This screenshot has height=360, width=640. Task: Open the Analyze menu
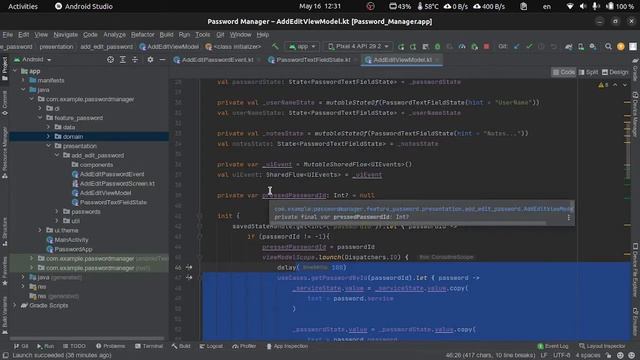click(x=114, y=35)
